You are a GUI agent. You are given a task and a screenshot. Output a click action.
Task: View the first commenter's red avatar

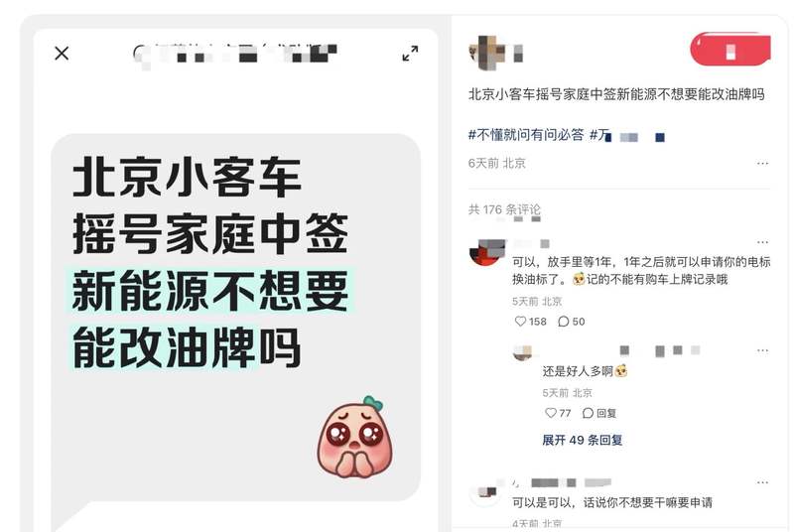487,252
